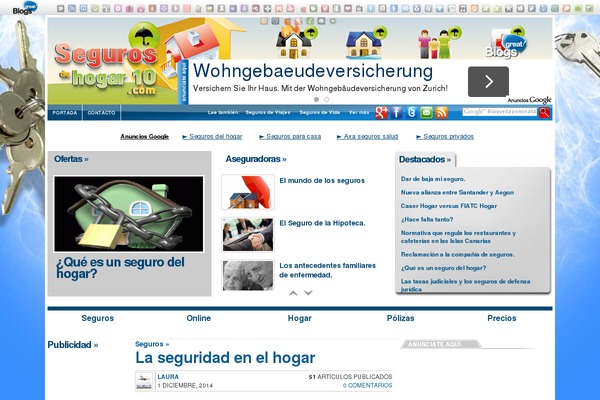Click the Google custom search field

(x=499, y=112)
